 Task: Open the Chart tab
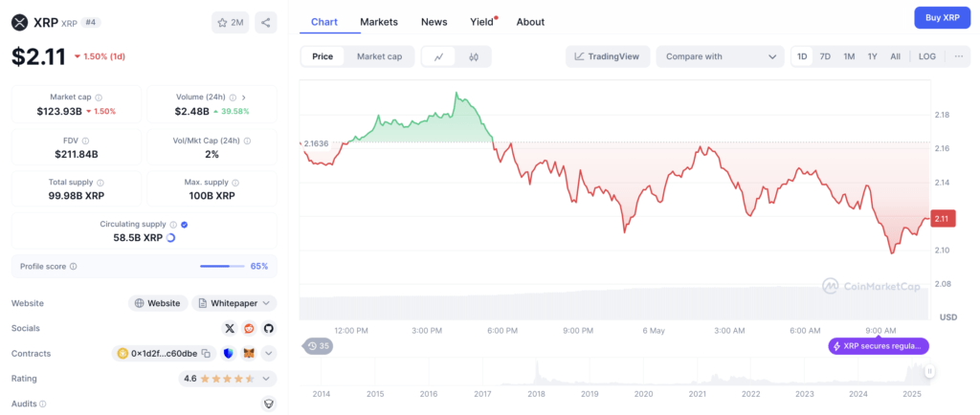pyautogui.click(x=324, y=22)
